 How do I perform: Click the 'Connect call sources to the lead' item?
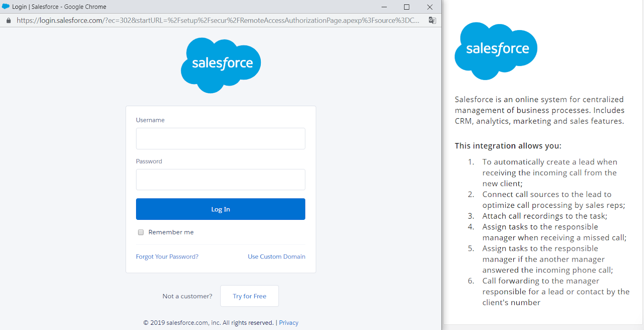click(554, 200)
